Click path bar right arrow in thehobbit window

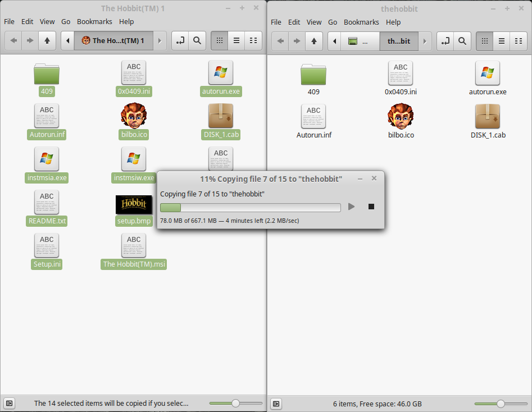click(425, 41)
